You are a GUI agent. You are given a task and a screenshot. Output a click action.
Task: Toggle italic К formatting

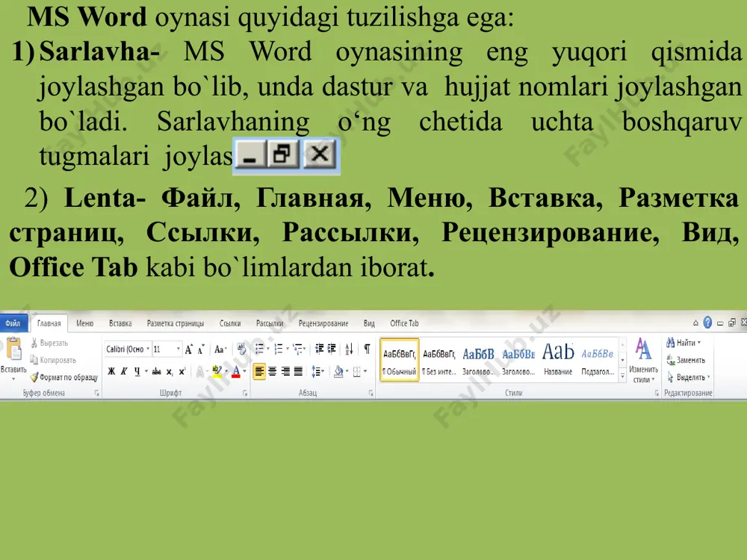click(x=124, y=371)
